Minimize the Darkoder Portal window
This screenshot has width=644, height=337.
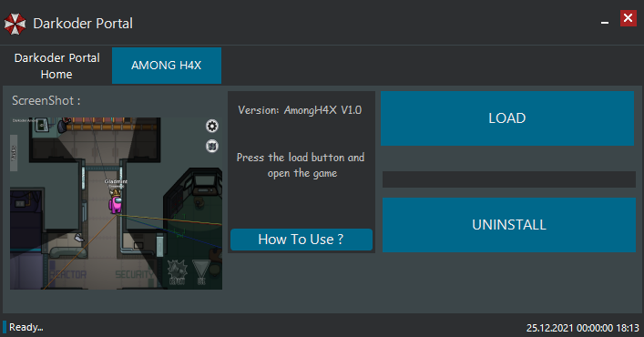pyautogui.click(x=605, y=23)
